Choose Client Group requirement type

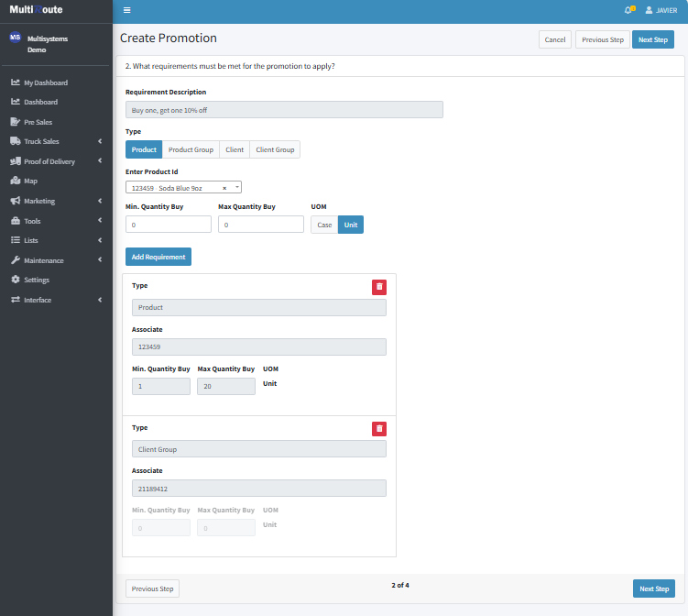tap(275, 149)
